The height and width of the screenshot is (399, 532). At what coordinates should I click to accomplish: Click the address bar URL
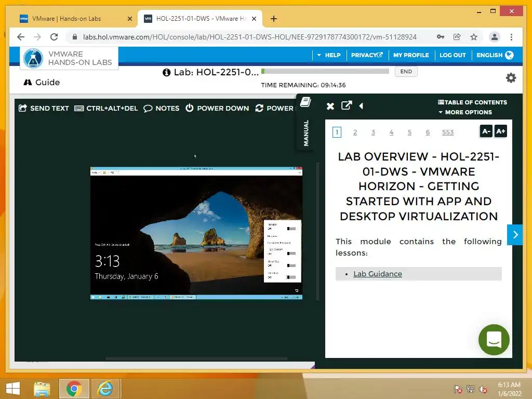[250, 37]
